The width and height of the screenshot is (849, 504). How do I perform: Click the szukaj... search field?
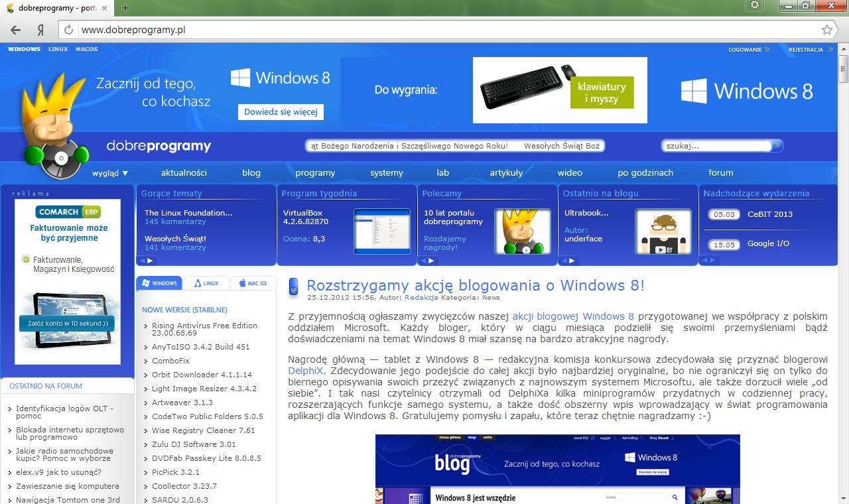718,146
